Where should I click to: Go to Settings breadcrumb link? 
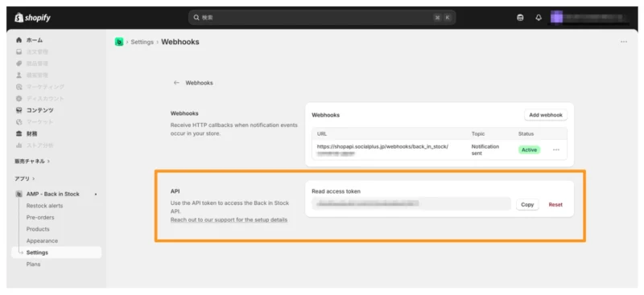coord(142,42)
